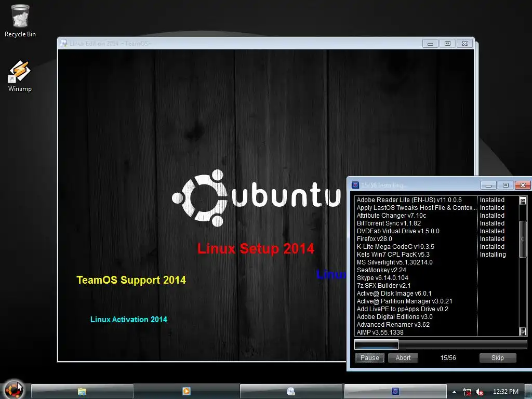Click the list scrollbar down arrow
Viewport: 532px width, 399px height.
(x=523, y=331)
